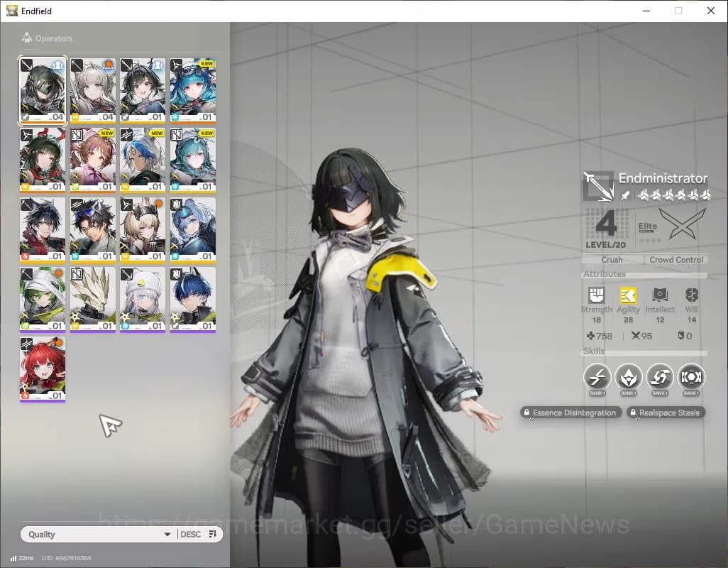Select the blonde operator card with level 04

coord(93,91)
